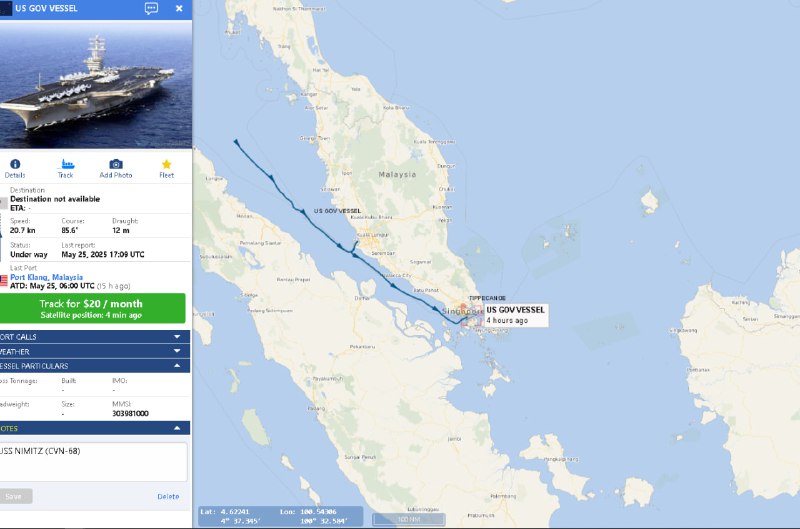Open the aircraft carrier photo
This screenshot has height=529, width=800.
tap(96, 85)
